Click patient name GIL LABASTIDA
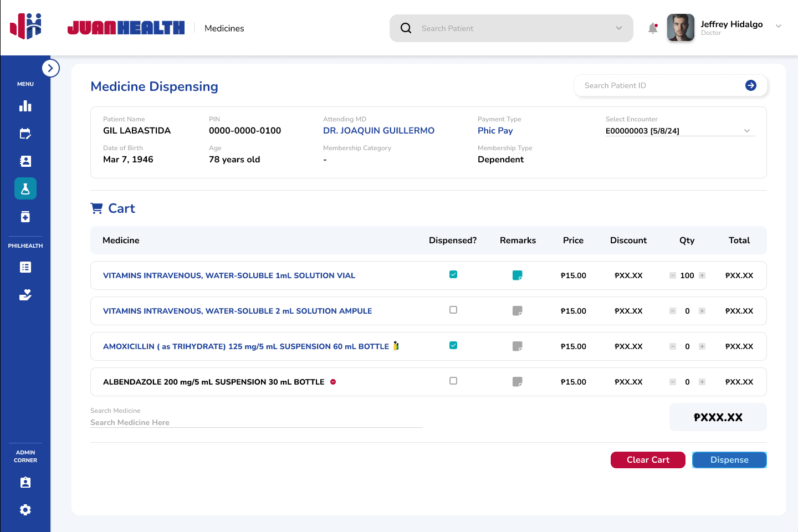This screenshot has width=798, height=532. click(137, 131)
